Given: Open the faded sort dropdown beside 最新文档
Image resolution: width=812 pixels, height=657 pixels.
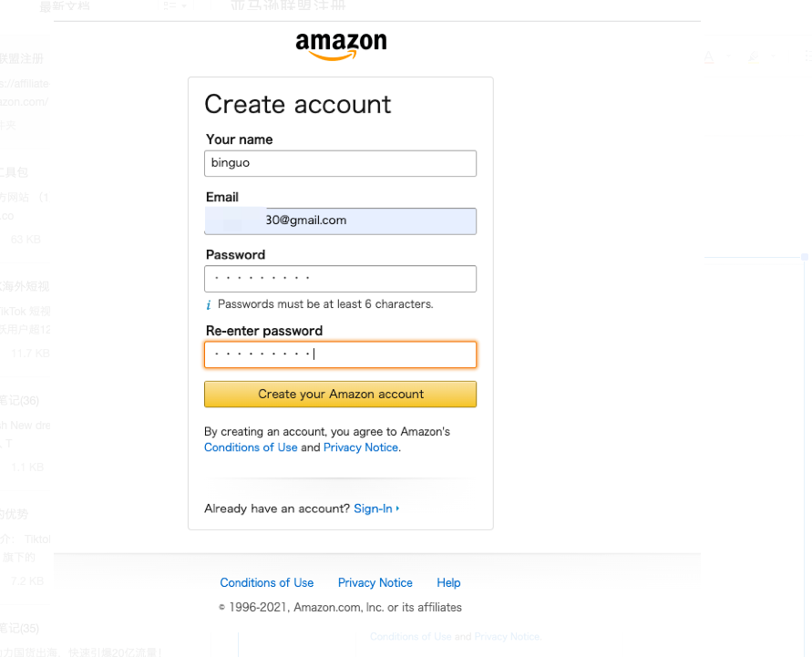Looking at the screenshot, I should 175,6.
